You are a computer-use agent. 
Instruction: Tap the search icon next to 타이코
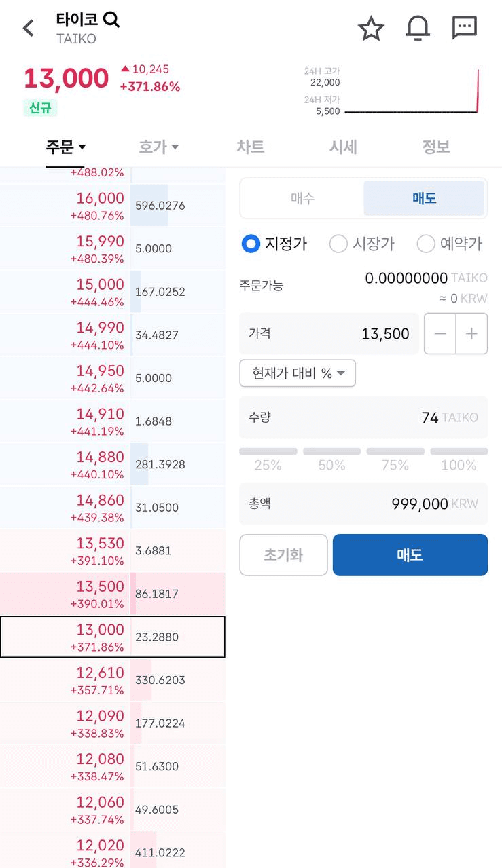coord(111,20)
